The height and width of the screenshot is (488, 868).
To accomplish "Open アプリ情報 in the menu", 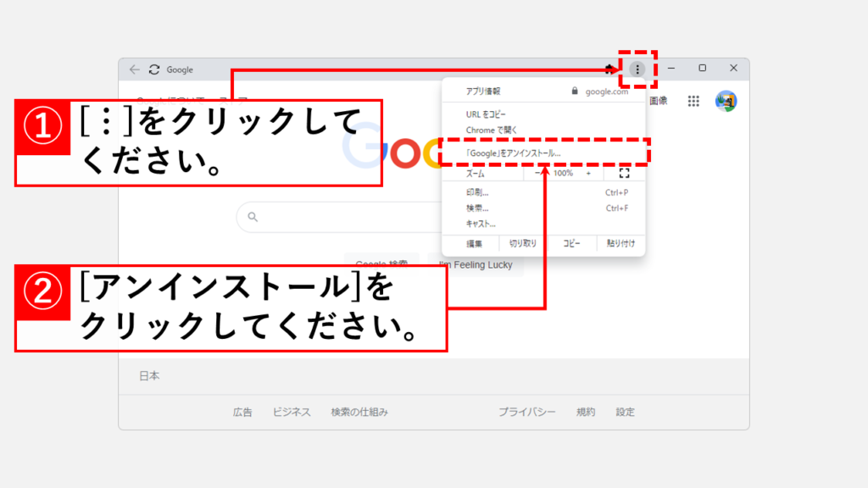I will (483, 91).
